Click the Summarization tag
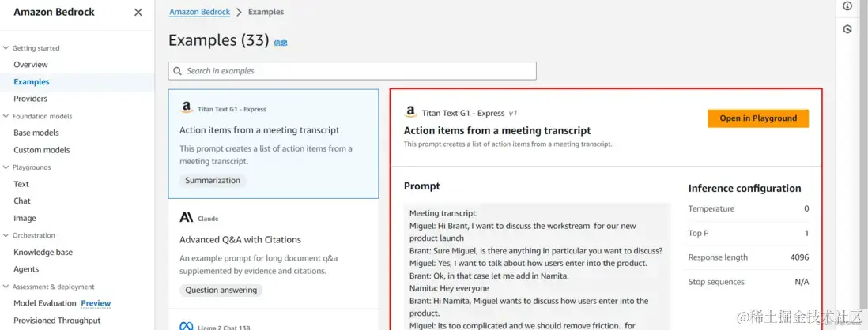This screenshot has height=330, width=868. pyautogui.click(x=213, y=180)
